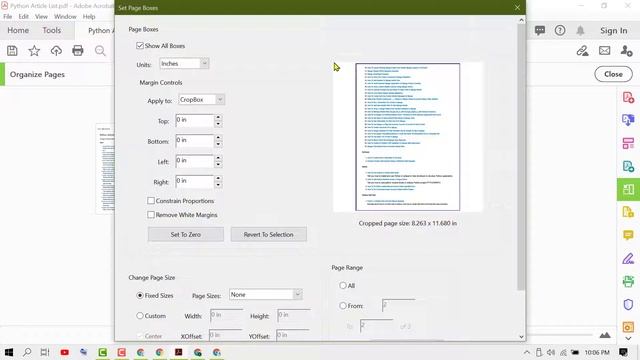640x360 pixels.
Task: Select the Custom page size radio button
Action: click(140, 316)
